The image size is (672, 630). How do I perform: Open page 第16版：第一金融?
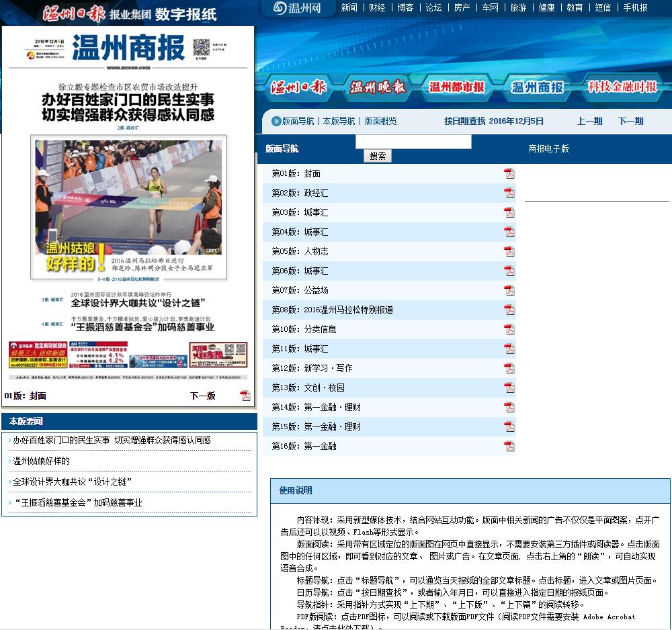click(304, 446)
